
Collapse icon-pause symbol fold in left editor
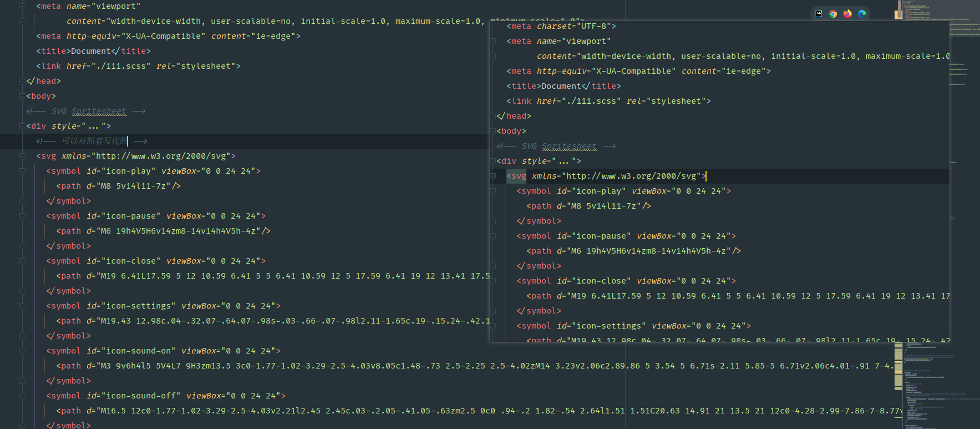pyautogui.click(x=23, y=216)
